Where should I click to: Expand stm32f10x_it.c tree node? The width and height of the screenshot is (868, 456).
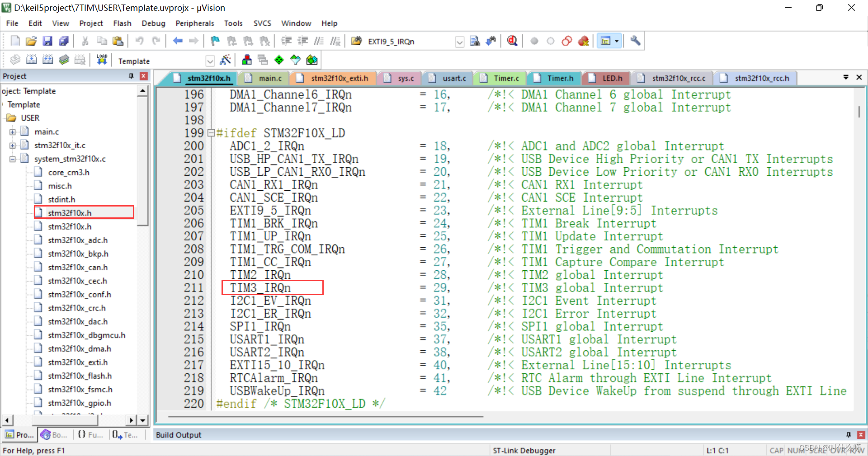[x=13, y=146]
